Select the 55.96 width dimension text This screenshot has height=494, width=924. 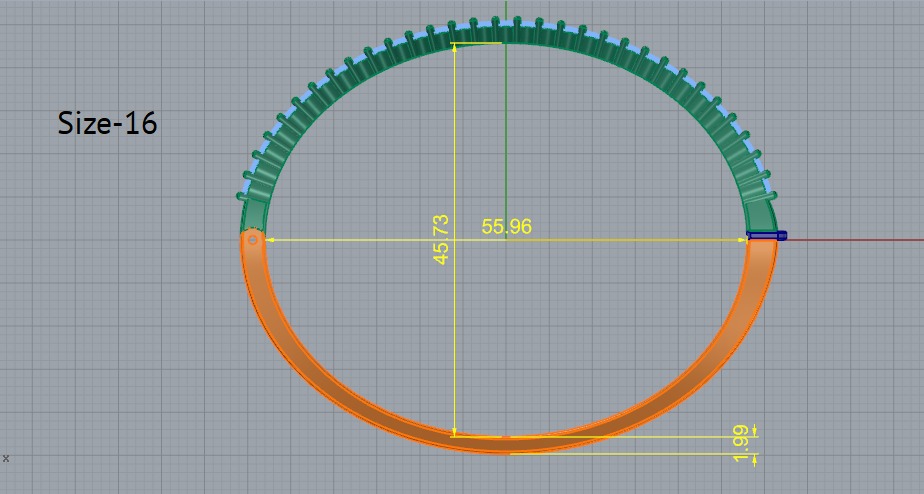[x=506, y=226]
